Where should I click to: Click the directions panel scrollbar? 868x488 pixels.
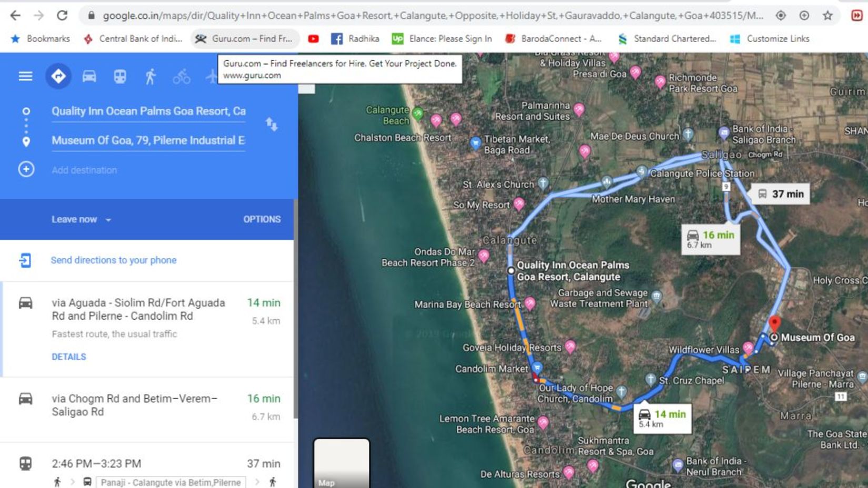coord(296,309)
